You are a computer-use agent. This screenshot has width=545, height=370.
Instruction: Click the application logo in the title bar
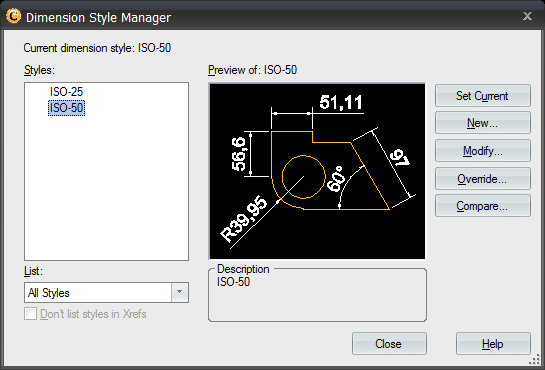tap(14, 16)
